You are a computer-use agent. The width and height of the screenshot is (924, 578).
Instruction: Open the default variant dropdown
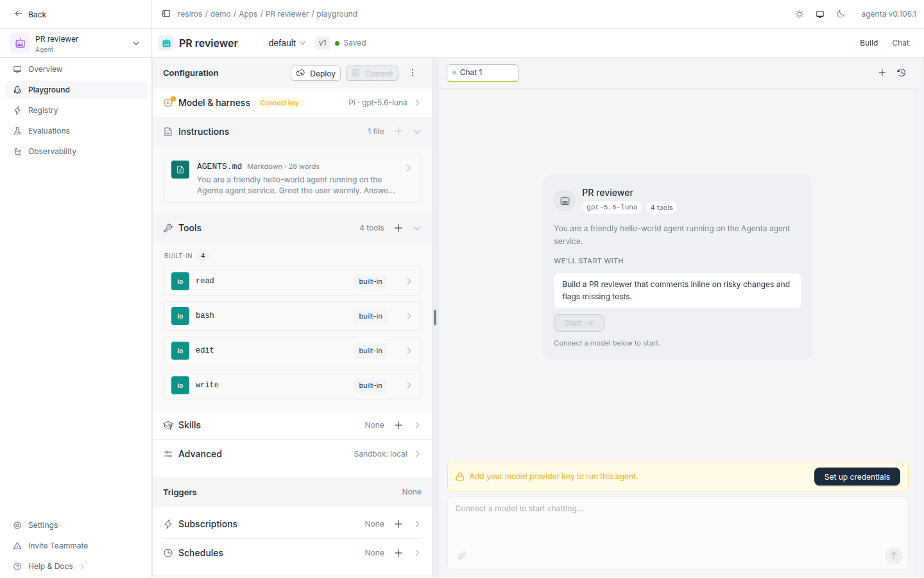point(287,43)
